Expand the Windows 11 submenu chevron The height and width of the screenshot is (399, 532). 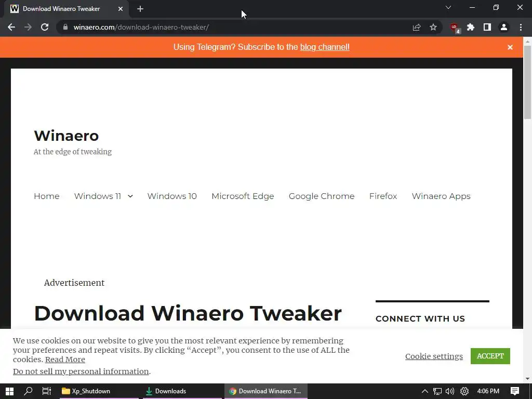pyautogui.click(x=130, y=196)
